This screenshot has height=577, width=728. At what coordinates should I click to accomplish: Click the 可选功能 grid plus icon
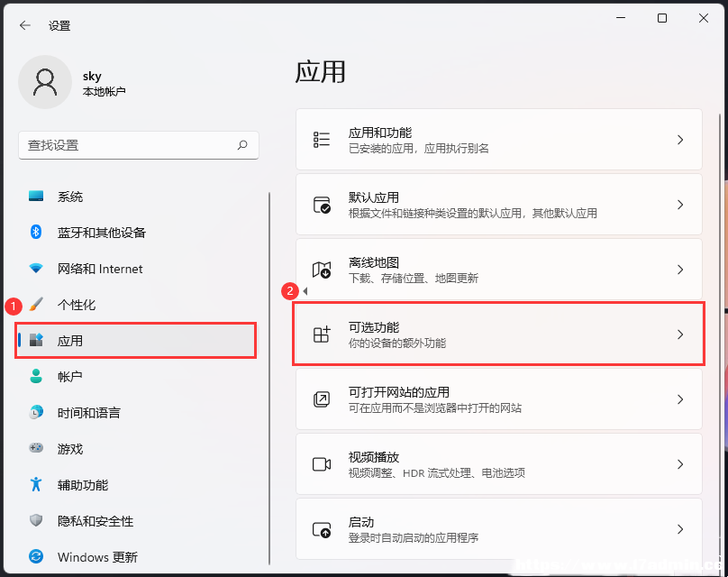[x=322, y=334]
